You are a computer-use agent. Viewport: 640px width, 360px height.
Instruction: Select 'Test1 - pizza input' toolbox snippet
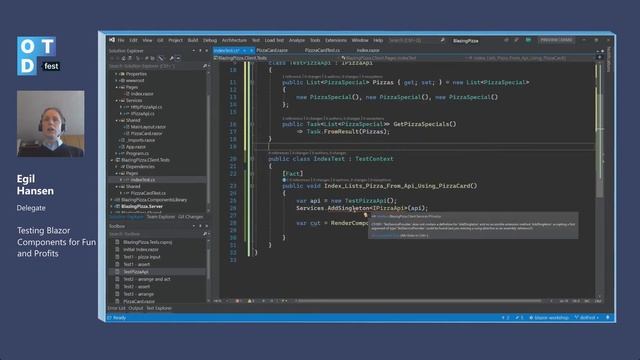tap(142, 257)
